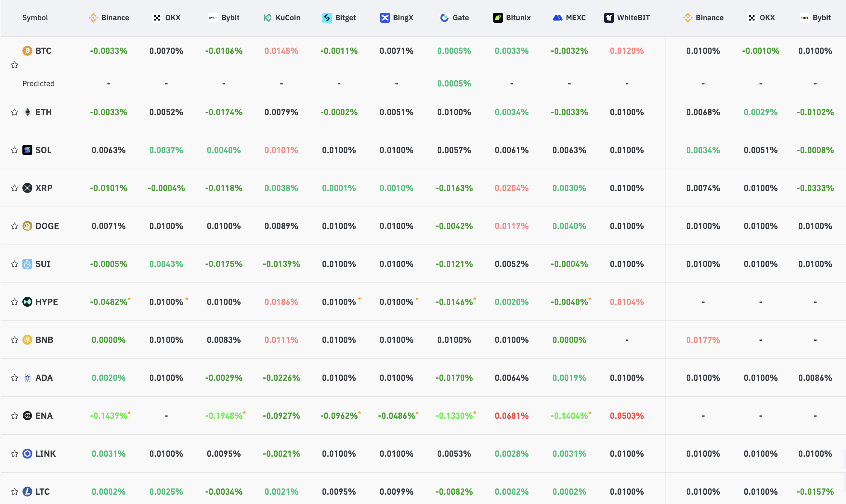Open the ADA symbol link
Viewport: 846px width, 504px height.
tap(44, 378)
